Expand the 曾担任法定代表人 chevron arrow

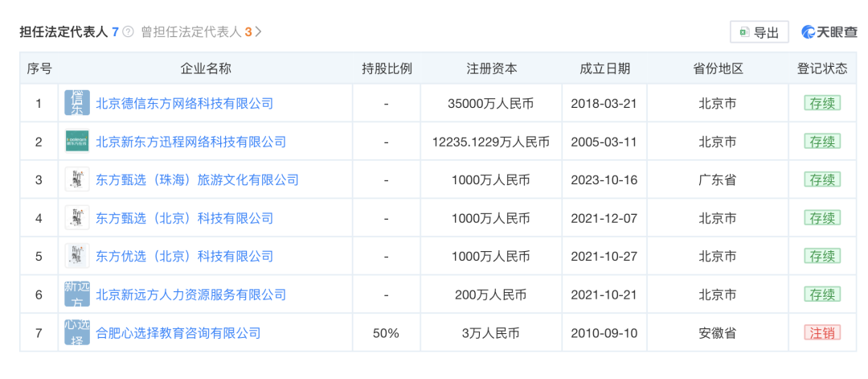coord(259,32)
